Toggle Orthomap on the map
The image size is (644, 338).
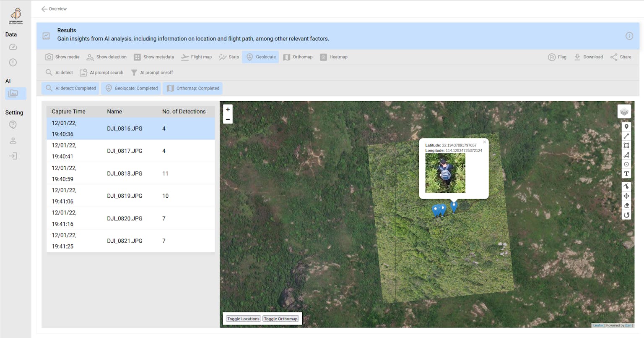[x=280, y=318]
